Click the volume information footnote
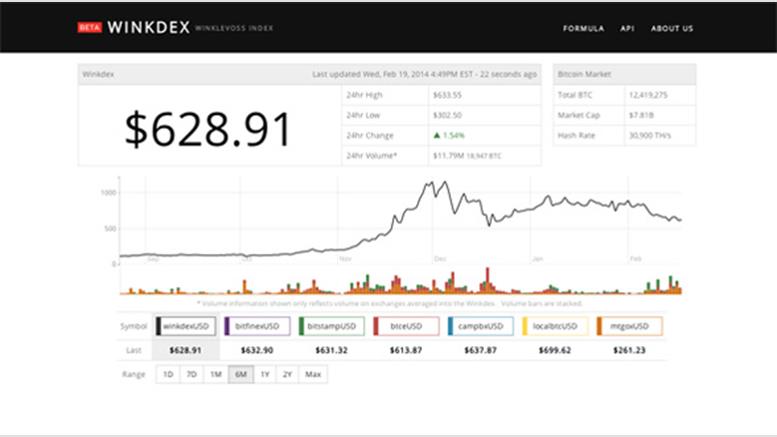The width and height of the screenshot is (777, 437). point(390,303)
